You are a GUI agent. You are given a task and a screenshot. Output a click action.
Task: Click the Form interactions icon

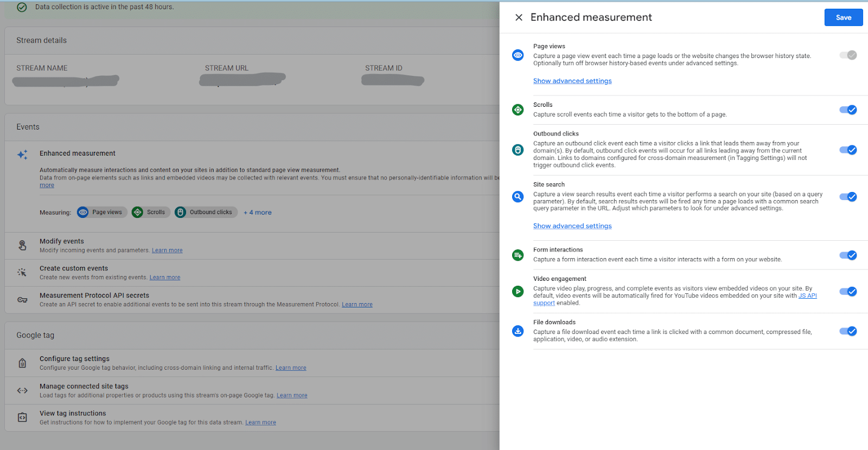(518, 255)
